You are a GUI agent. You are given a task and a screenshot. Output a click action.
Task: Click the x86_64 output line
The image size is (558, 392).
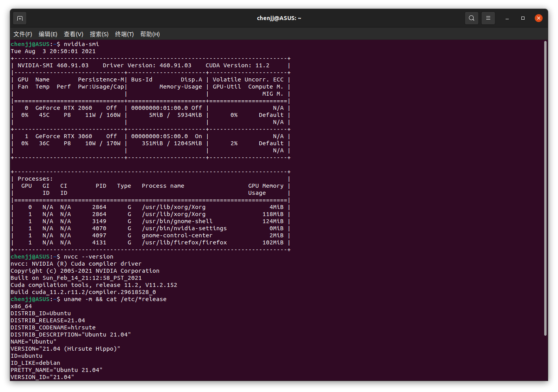[21, 306]
